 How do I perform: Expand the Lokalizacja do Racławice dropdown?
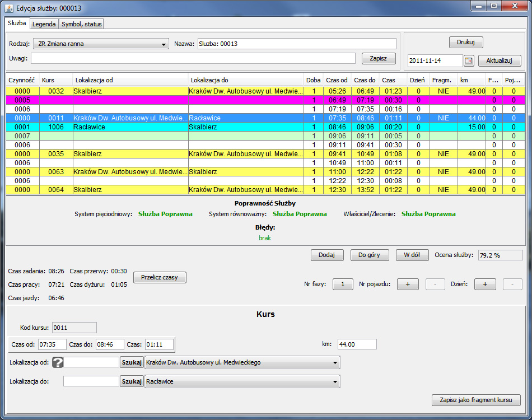(x=242, y=381)
